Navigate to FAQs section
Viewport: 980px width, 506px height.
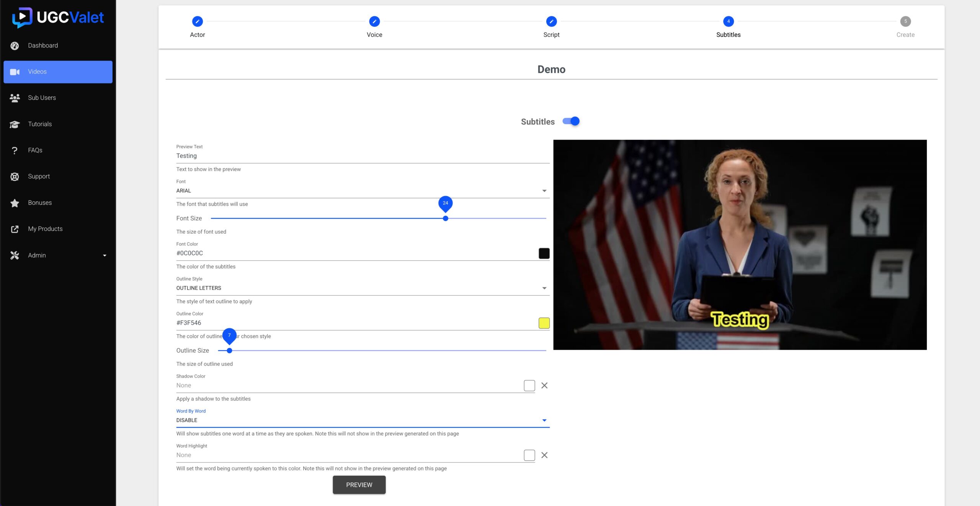point(35,150)
